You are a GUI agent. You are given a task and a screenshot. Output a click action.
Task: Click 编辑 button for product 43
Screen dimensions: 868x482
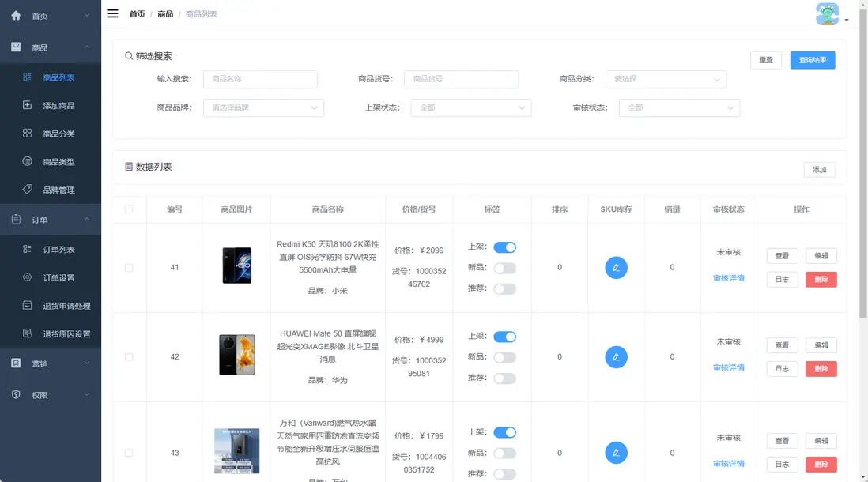(x=821, y=441)
